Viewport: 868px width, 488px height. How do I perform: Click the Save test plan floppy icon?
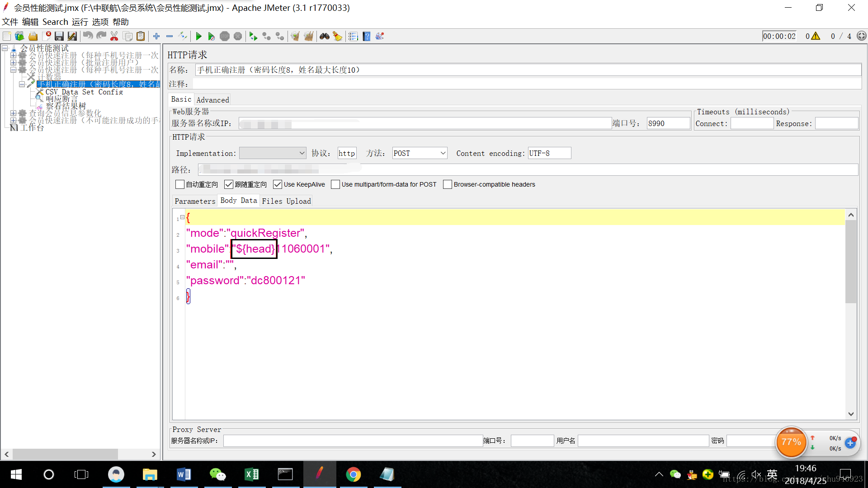pyautogui.click(x=59, y=36)
